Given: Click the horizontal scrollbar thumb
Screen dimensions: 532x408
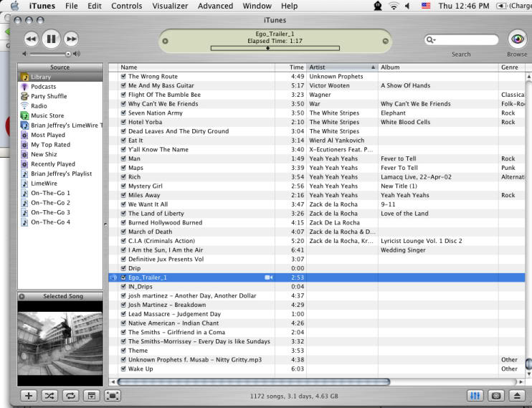Looking at the screenshot, I should [x=253, y=382].
